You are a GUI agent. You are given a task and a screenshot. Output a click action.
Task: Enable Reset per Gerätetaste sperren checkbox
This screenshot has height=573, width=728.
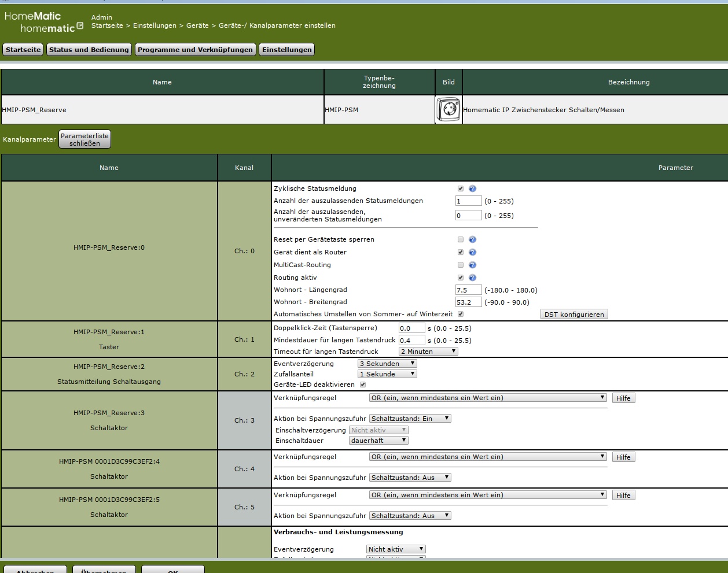pos(461,239)
